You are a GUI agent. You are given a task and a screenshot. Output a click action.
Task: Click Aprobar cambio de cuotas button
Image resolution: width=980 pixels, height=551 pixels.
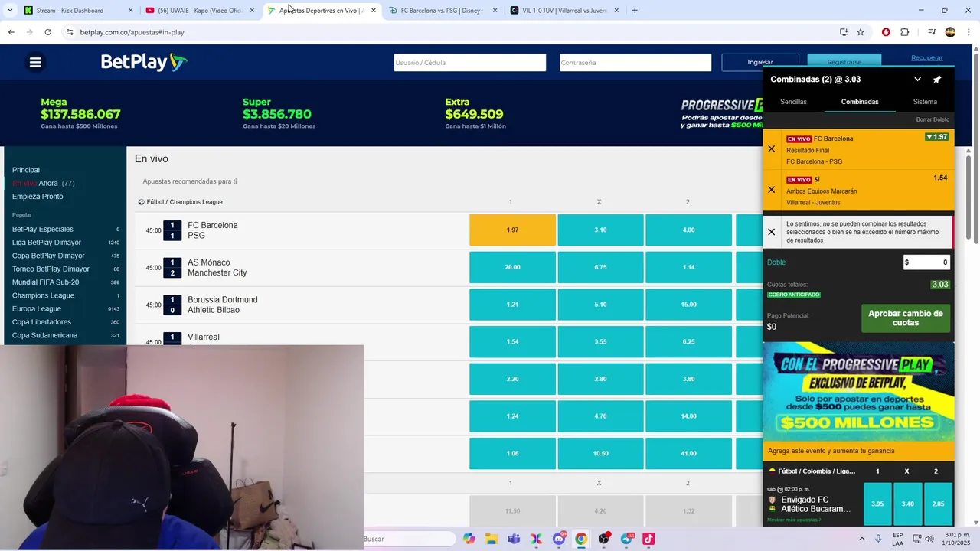click(x=906, y=318)
